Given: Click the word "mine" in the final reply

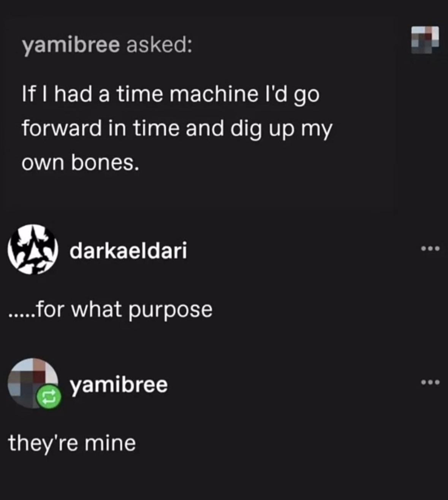Looking at the screenshot, I should click(x=111, y=443).
